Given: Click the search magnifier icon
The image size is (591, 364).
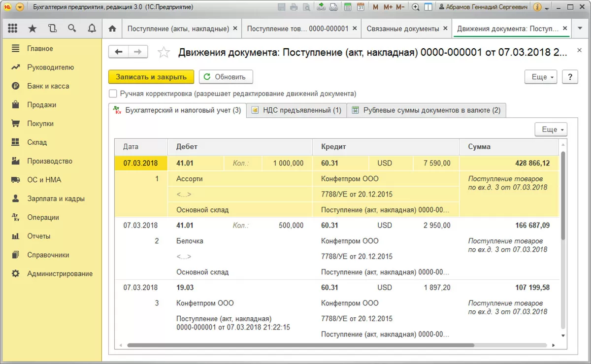Looking at the screenshot, I should tap(72, 29).
